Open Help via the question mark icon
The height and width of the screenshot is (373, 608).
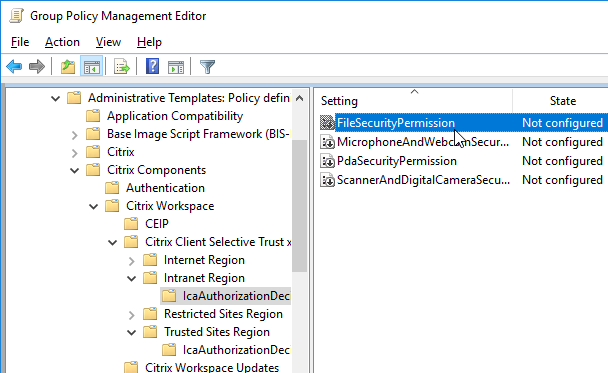pyautogui.click(x=152, y=66)
